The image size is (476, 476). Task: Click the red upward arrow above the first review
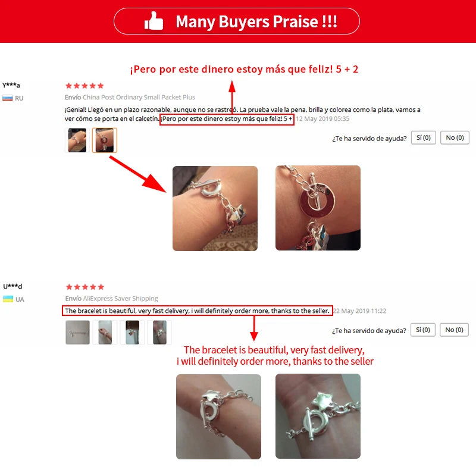(232, 97)
